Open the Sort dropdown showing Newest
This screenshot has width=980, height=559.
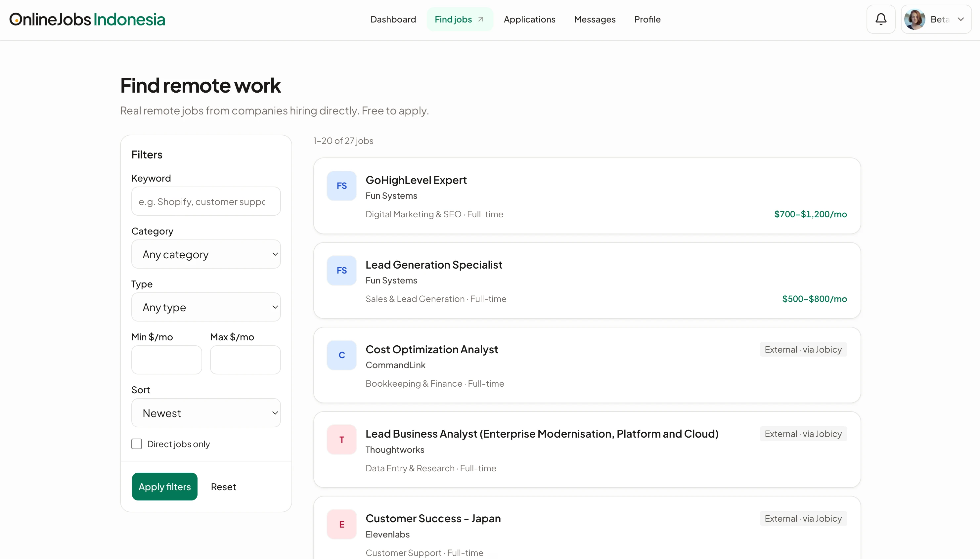pos(206,413)
